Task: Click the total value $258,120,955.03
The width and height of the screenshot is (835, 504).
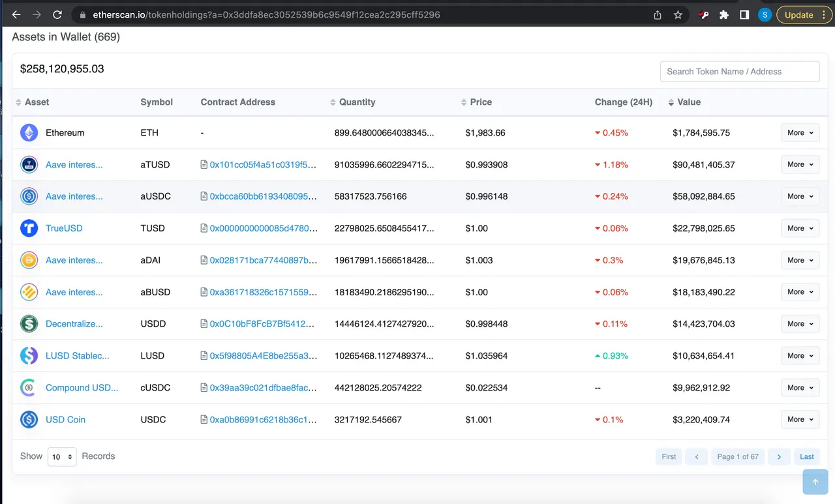Action: 62,69
